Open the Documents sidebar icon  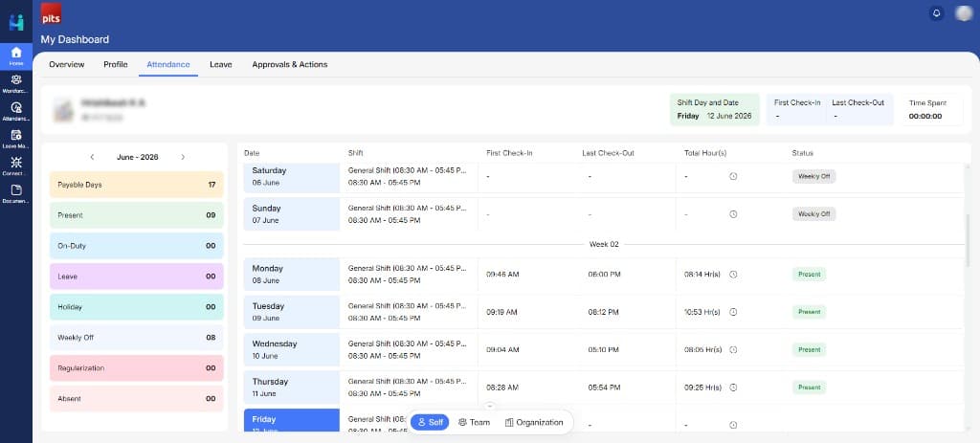16,193
